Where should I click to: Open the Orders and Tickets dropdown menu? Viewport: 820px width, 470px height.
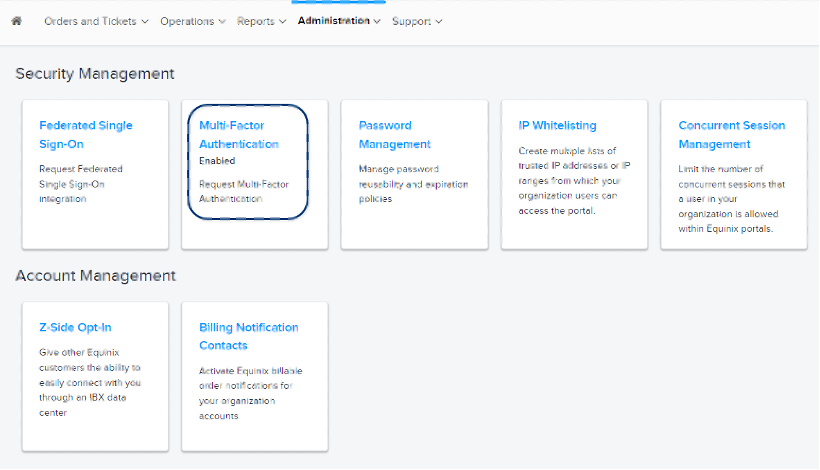tap(96, 21)
